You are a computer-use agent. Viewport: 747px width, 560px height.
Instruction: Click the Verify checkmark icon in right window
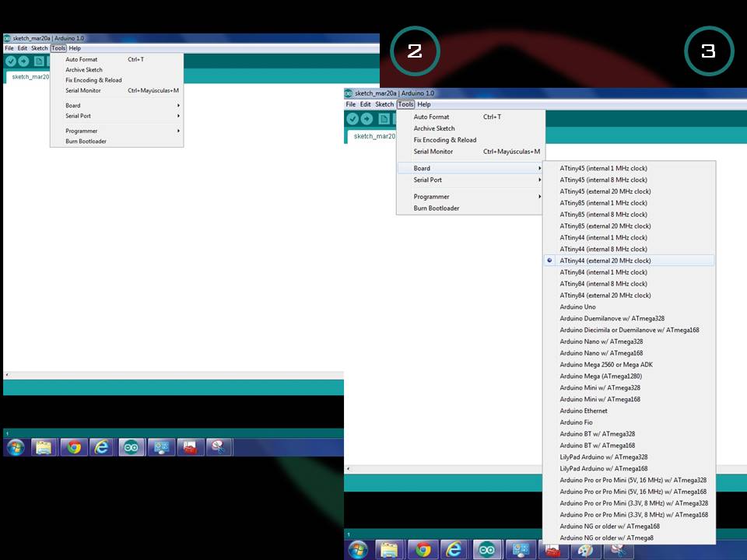[x=352, y=119]
